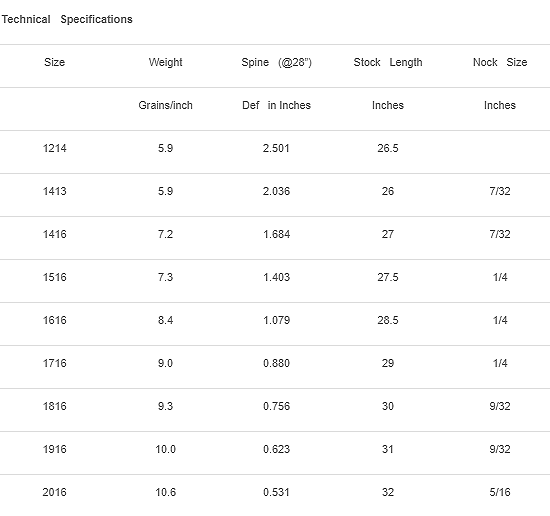550x516 pixels.
Task: Click the stock length 28.5 cell
Action: 388,320
